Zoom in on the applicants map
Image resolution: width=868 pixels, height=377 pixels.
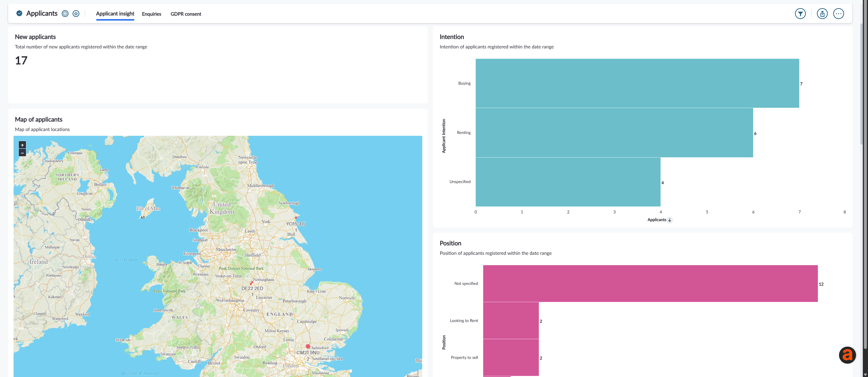[x=22, y=145]
